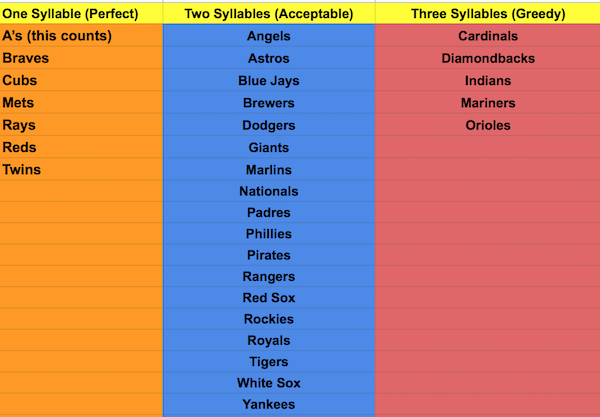Select the Orioles cell
Image resolution: width=600 pixels, height=417 pixels.
coord(488,125)
